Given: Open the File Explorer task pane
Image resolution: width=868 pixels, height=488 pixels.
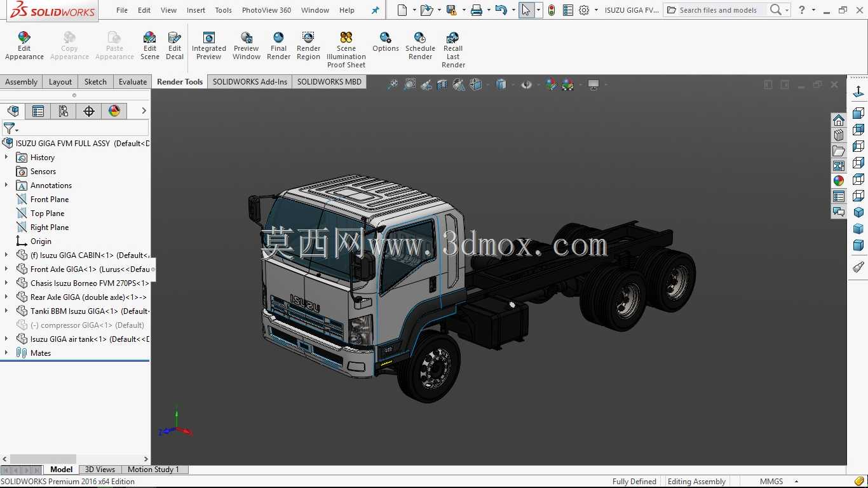Looking at the screenshot, I should coord(839,151).
